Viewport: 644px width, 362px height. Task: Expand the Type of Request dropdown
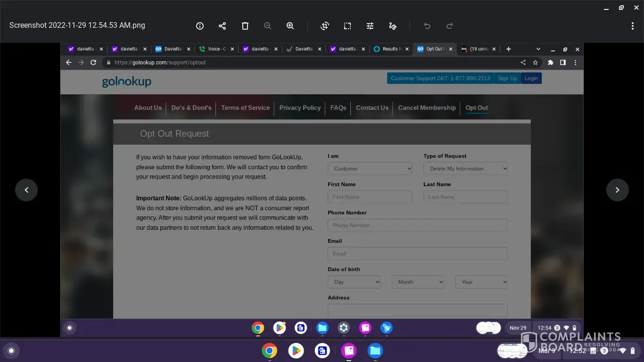[465, 169]
